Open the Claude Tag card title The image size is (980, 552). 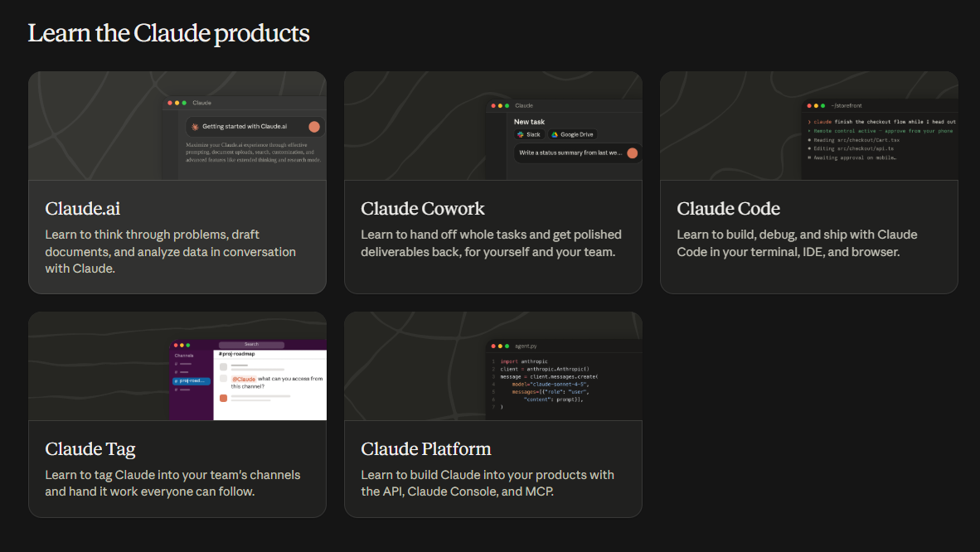point(90,449)
